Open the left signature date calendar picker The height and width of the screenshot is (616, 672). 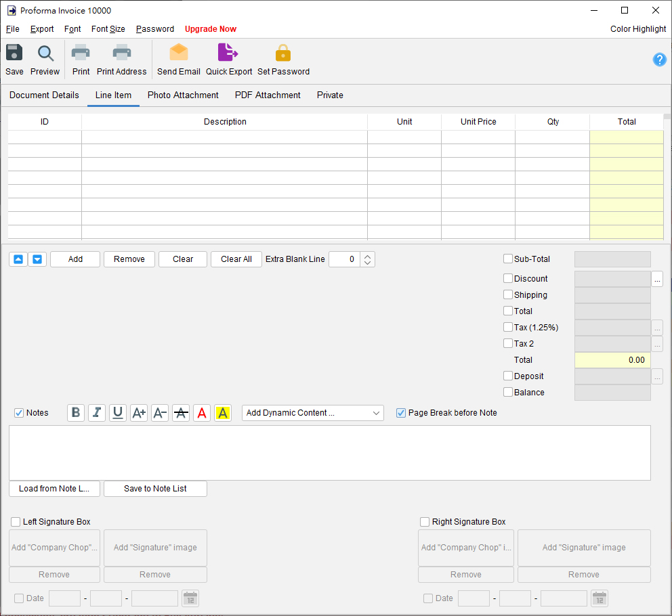pos(190,598)
